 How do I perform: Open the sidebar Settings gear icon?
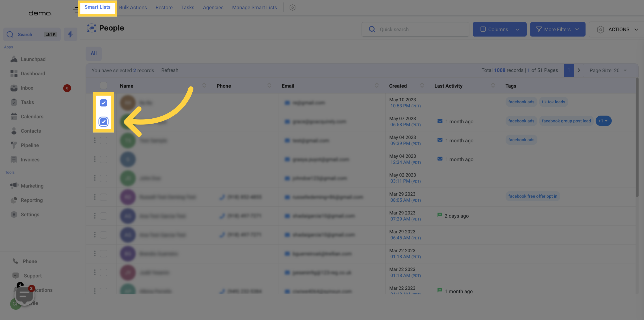[x=14, y=214]
